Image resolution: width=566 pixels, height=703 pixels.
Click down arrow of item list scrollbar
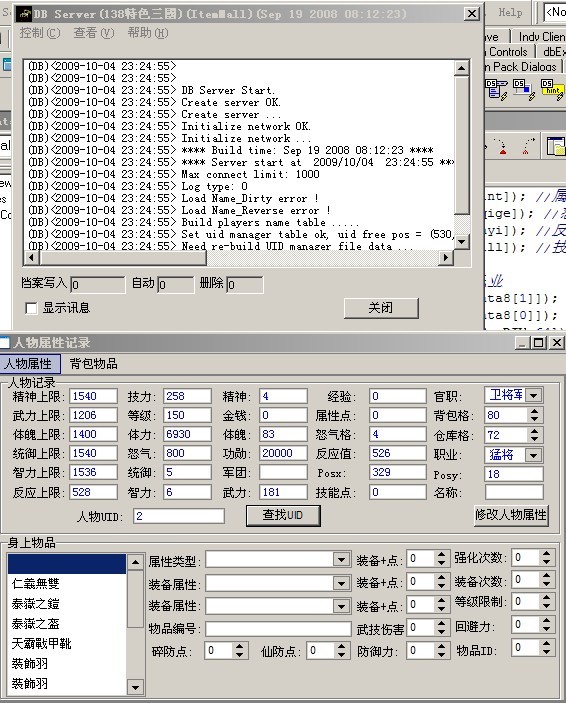click(x=135, y=686)
